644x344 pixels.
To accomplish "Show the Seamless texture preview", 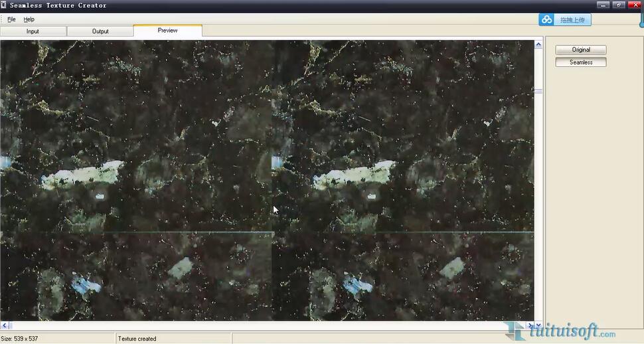I will [x=581, y=62].
